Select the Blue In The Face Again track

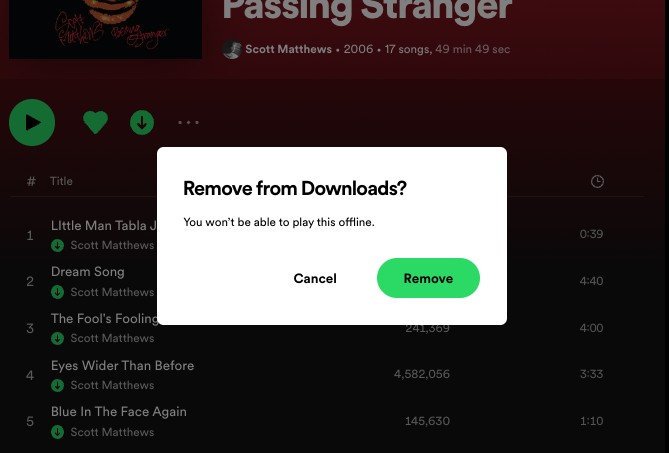click(x=327, y=421)
